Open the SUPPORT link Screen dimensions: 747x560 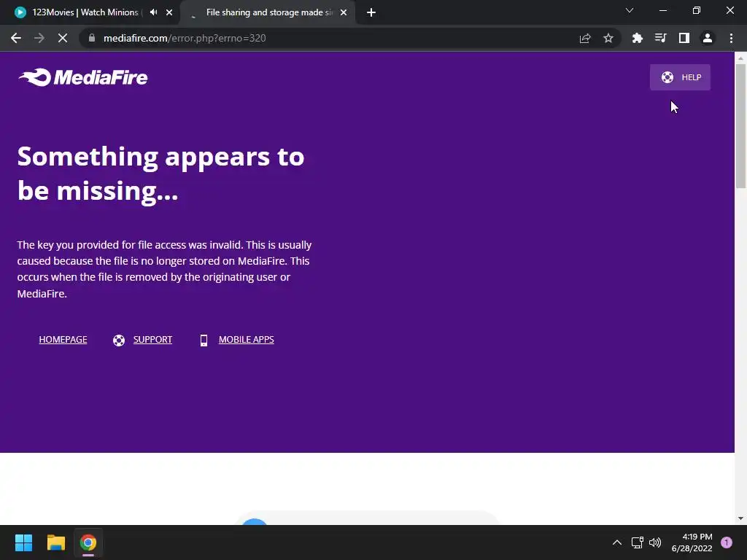click(152, 340)
